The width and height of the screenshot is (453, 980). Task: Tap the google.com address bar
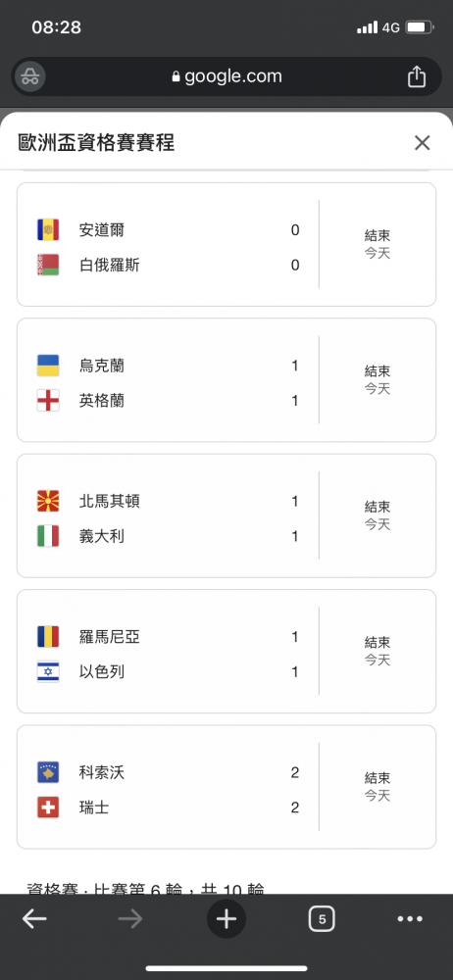coord(226,76)
